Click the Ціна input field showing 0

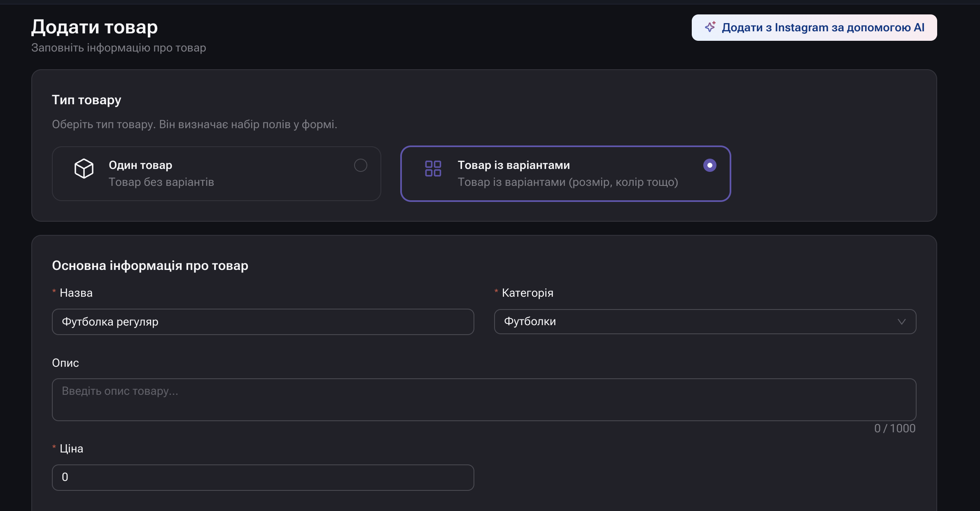click(263, 478)
